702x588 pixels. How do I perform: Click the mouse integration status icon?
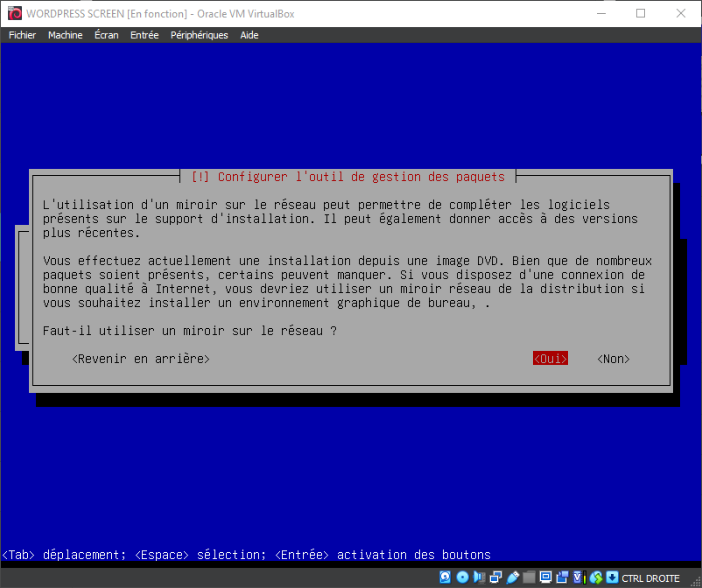596,577
